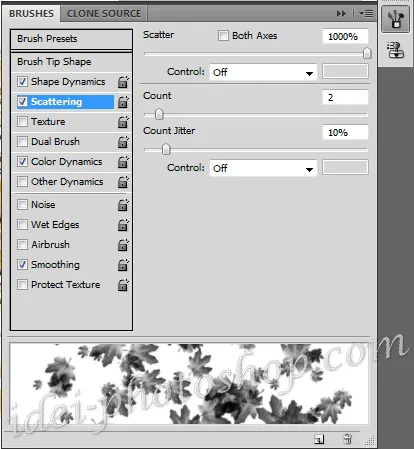This screenshot has height=449, width=414.
Task: Collapse panel using double-arrow icon
Action: [341, 14]
